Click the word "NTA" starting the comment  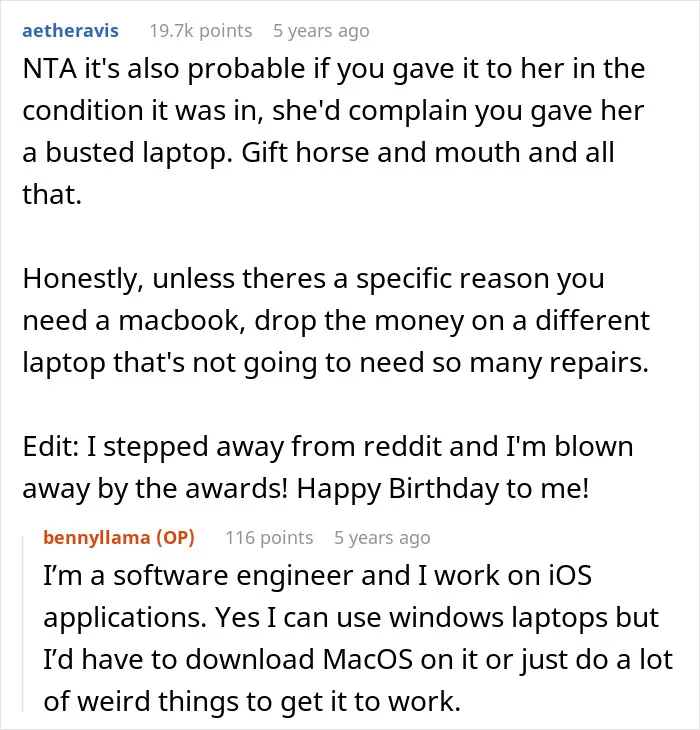(x=50, y=69)
